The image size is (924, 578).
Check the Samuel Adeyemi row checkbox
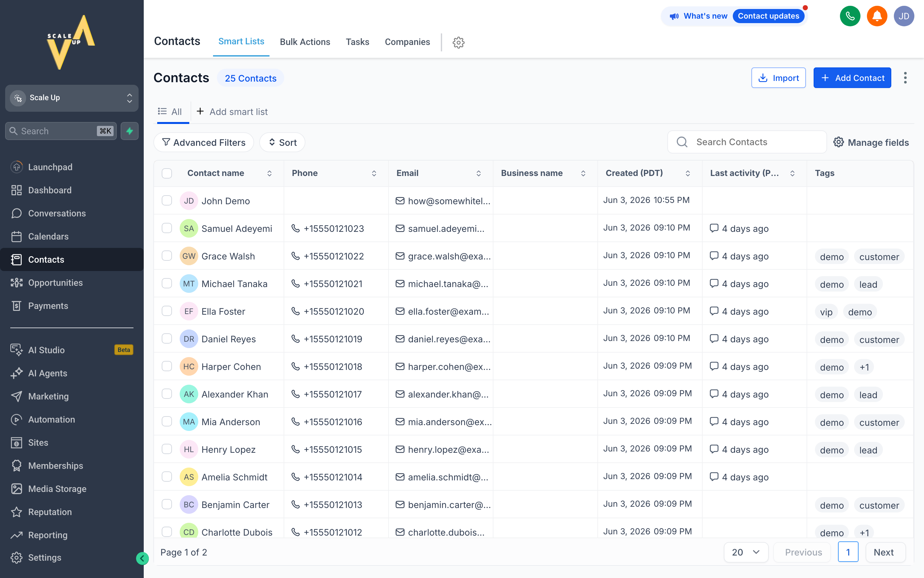(x=167, y=228)
